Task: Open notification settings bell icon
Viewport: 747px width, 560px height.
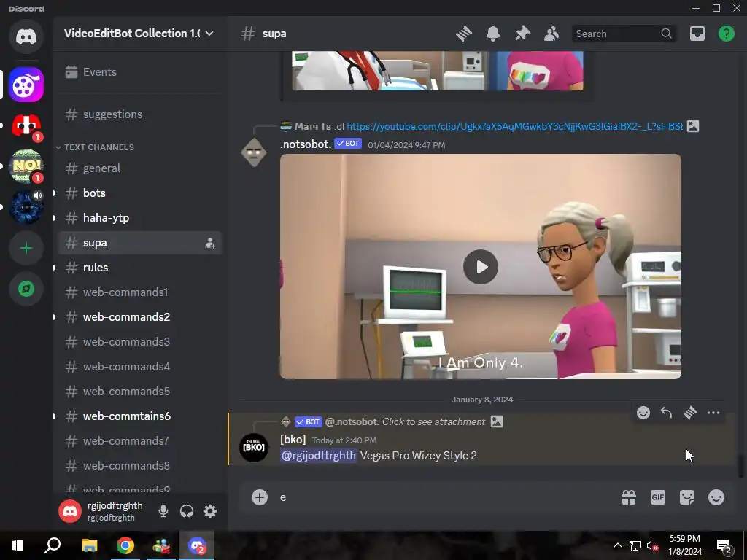Action: 493,34
